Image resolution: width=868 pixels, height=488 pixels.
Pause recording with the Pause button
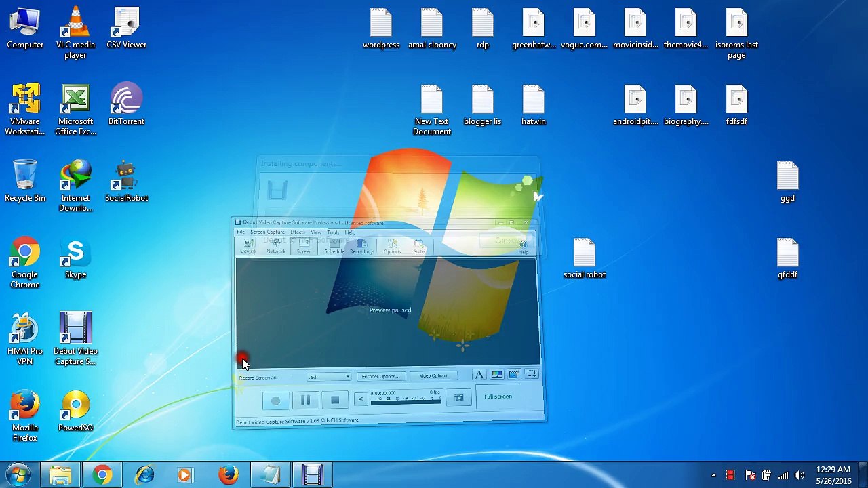pos(305,401)
